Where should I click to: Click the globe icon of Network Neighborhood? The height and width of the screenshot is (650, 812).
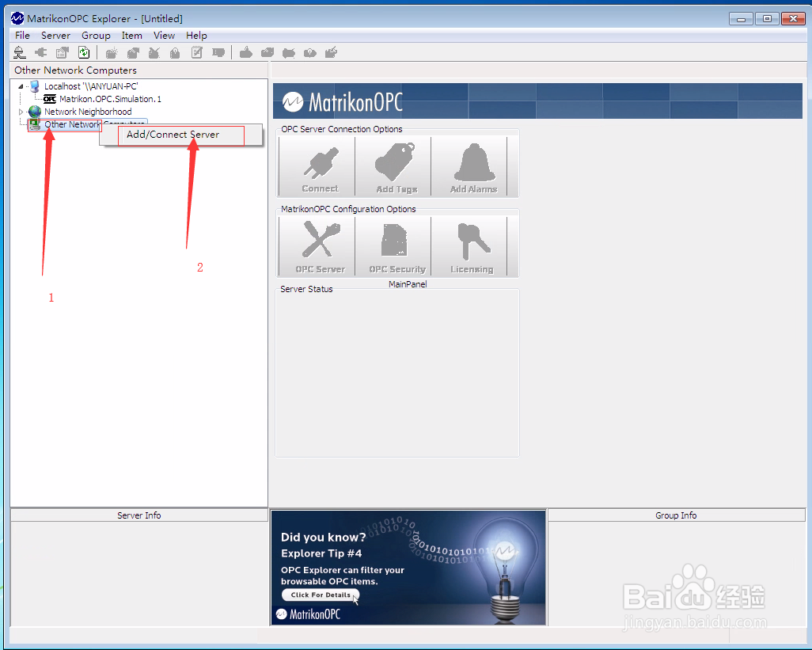pyautogui.click(x=35, y=112)
